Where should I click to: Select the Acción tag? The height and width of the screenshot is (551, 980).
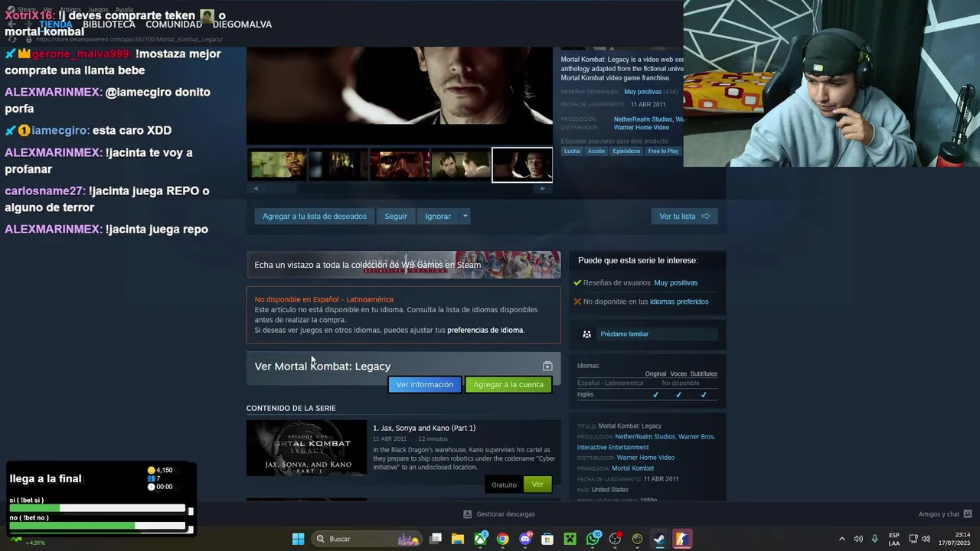coord(596,151)
